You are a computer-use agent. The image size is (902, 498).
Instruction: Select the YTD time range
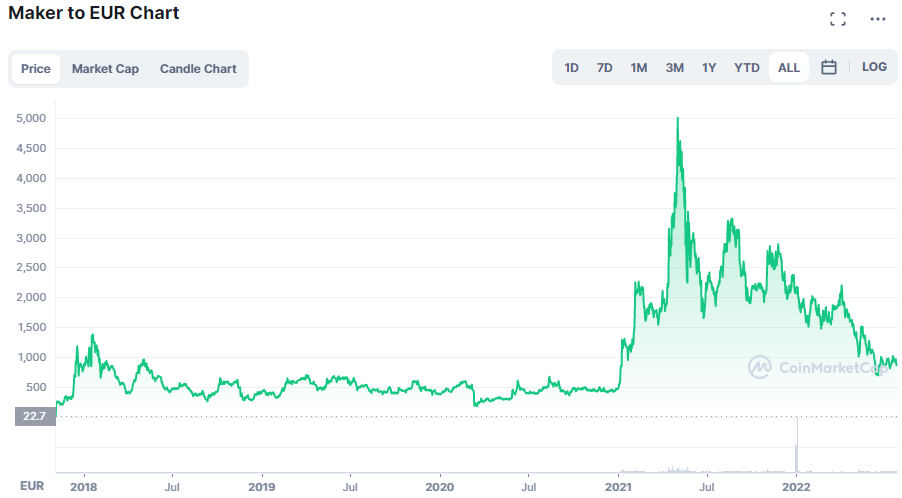pyautogui.click(x=746, y=68)
